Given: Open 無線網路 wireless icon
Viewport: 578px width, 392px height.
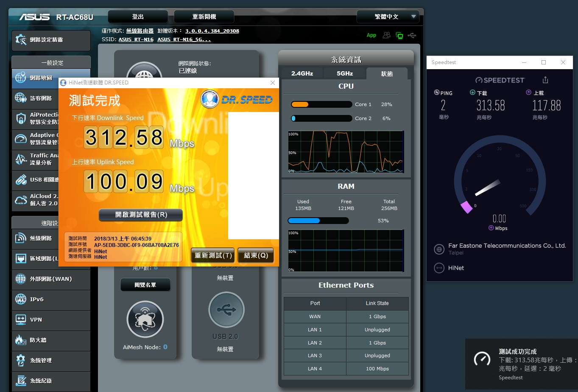Looking at the screenshot, I should tap(21, 238).
